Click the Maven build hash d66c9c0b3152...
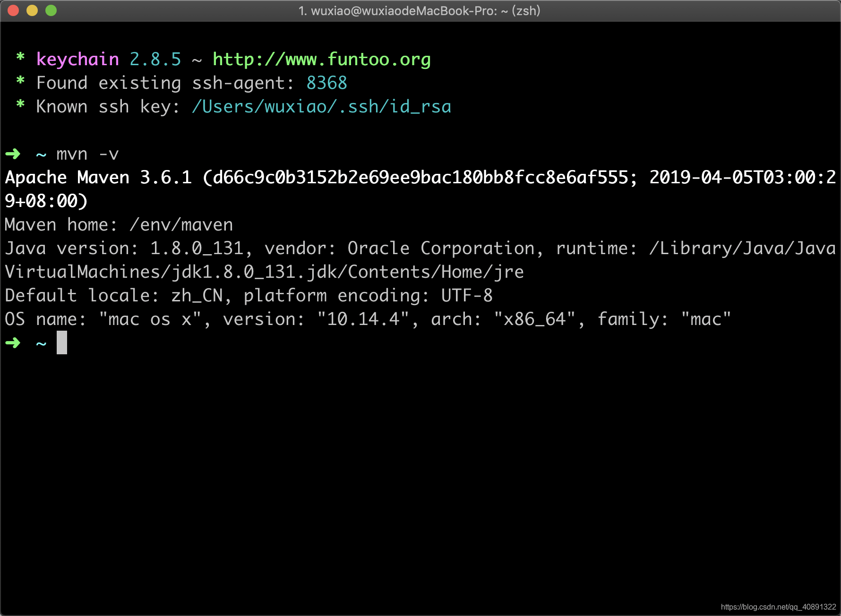841x616 pixels. pyautogui.click(x=420, y=178)
